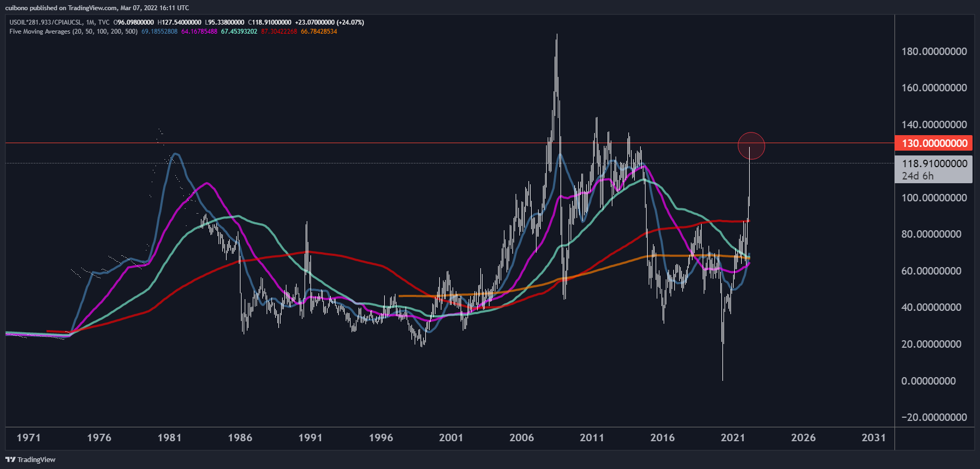Viewport: 980px width, 469px height.
Task: Click the 1996 time axis label
Action: 381,437
